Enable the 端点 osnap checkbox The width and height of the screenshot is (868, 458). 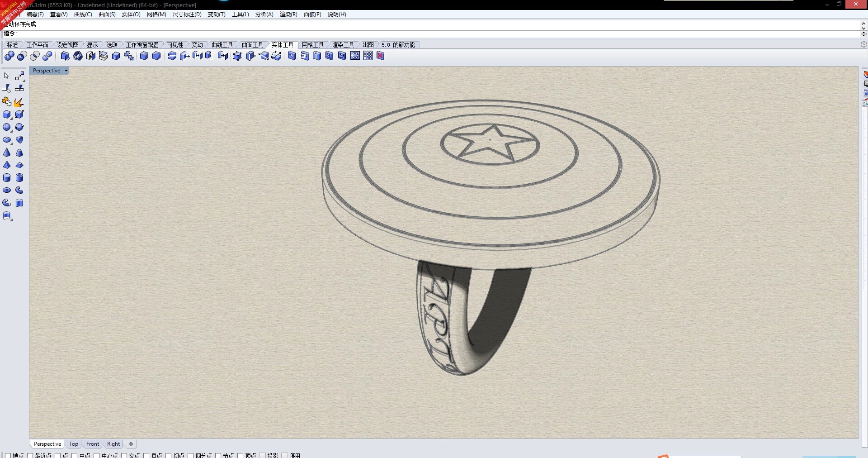point(8,455)
